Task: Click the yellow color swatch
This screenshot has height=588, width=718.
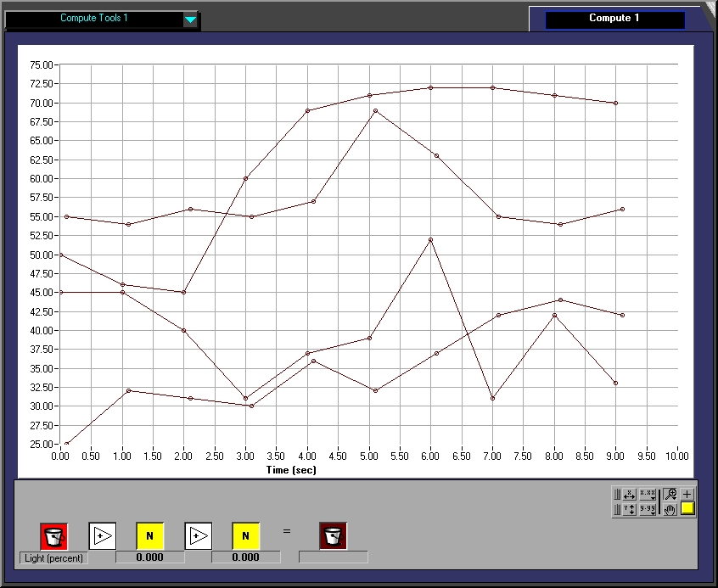Action: click(x=687, y=509)
